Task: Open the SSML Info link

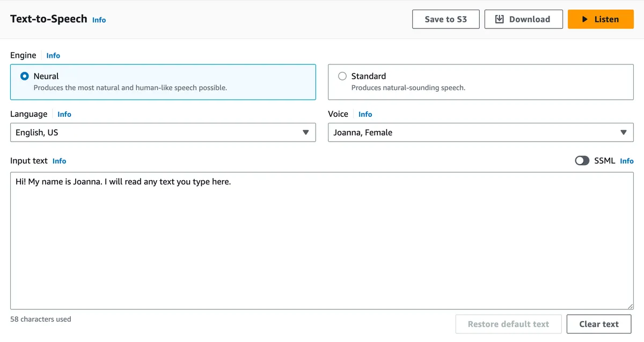Action: [x=627, y=161]
